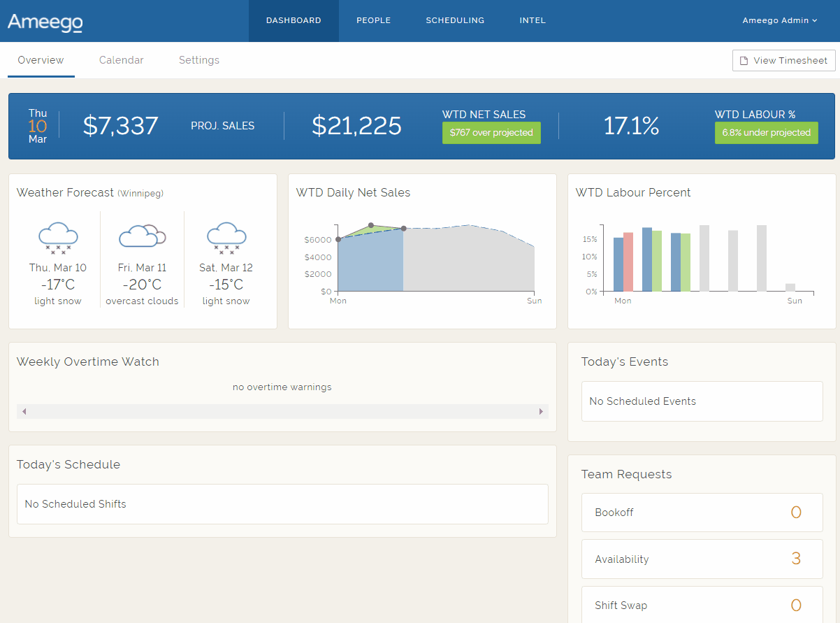Screen dimensions: 840x623
Task: Click the $767 over projected badge
Action: [491, 133]
